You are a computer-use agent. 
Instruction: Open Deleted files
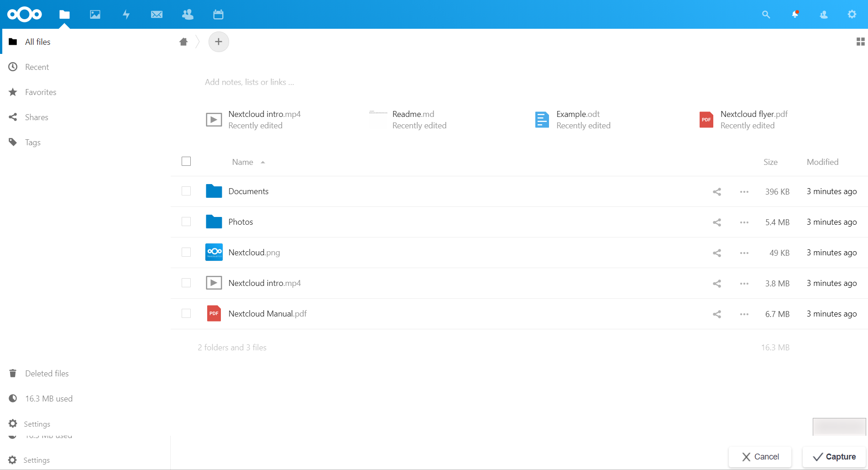click(47, 373)
